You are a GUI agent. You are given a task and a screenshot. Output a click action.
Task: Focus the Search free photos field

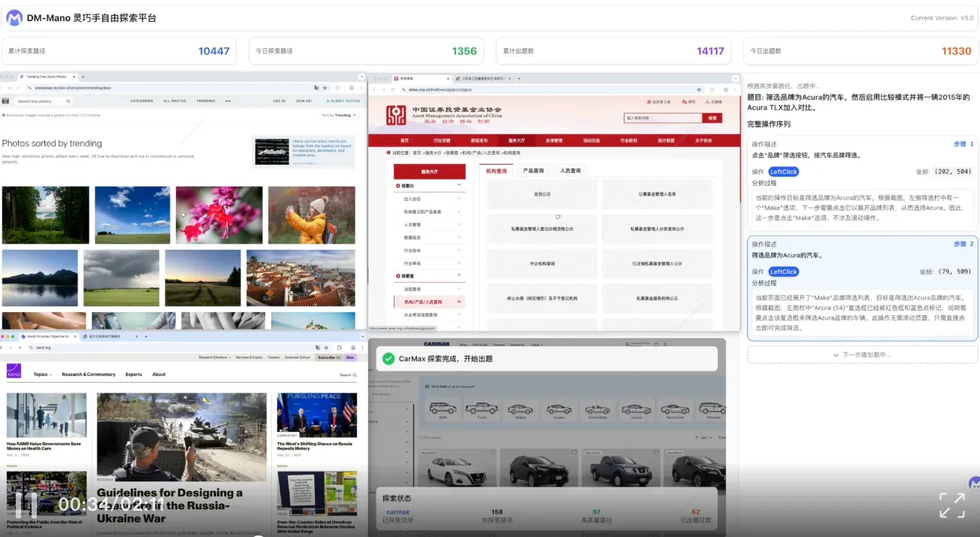43,101
